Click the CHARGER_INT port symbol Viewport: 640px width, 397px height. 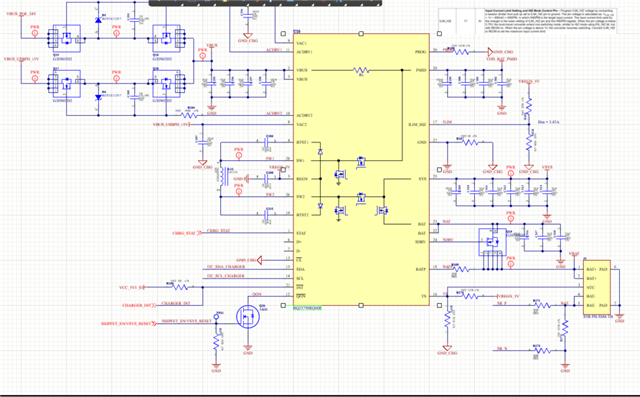tap(139, 305)
